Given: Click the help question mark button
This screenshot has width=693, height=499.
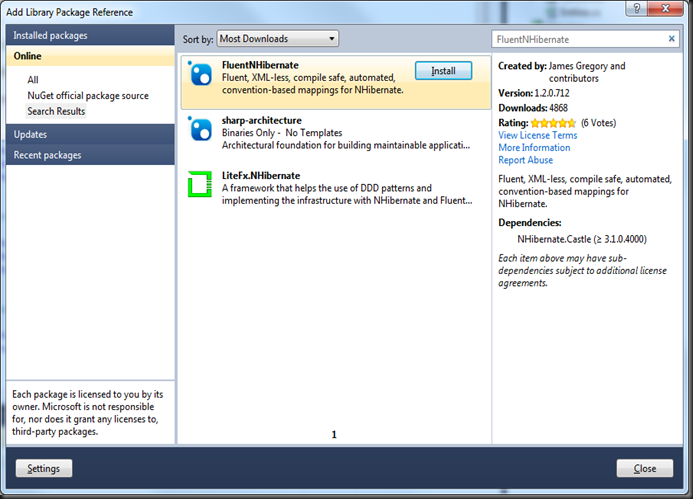Looking at the screenshot, I should point(636,8).
